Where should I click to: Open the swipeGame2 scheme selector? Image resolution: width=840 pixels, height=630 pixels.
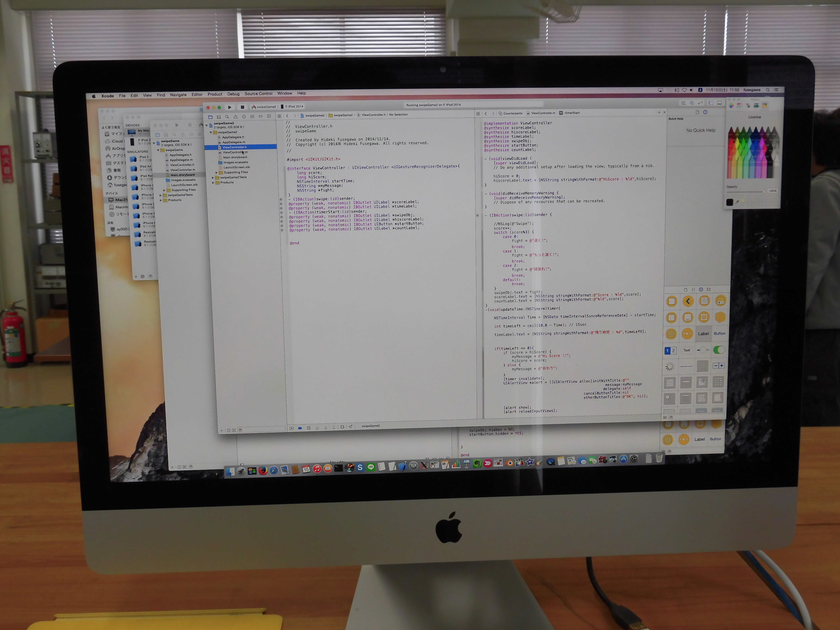tap(264, 107)
